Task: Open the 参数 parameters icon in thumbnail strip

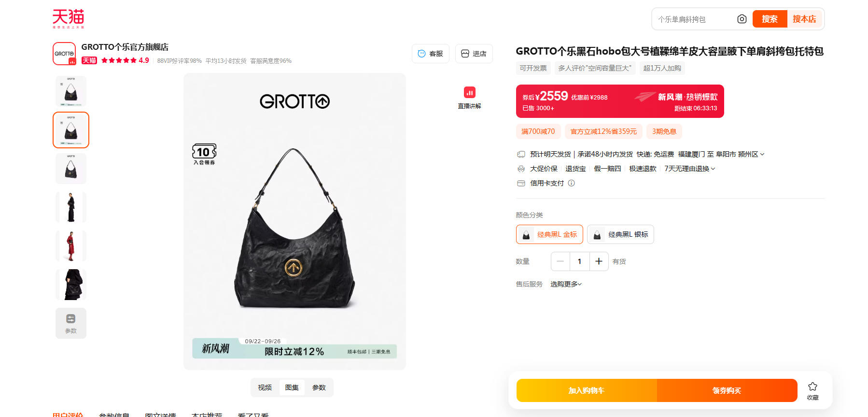Action: click(71, 323)
